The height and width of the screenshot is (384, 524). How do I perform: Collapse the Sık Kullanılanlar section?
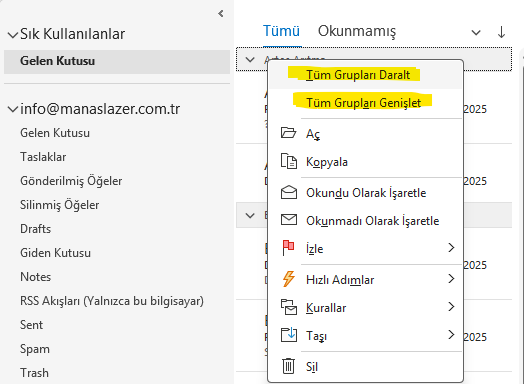click(13, 34)
